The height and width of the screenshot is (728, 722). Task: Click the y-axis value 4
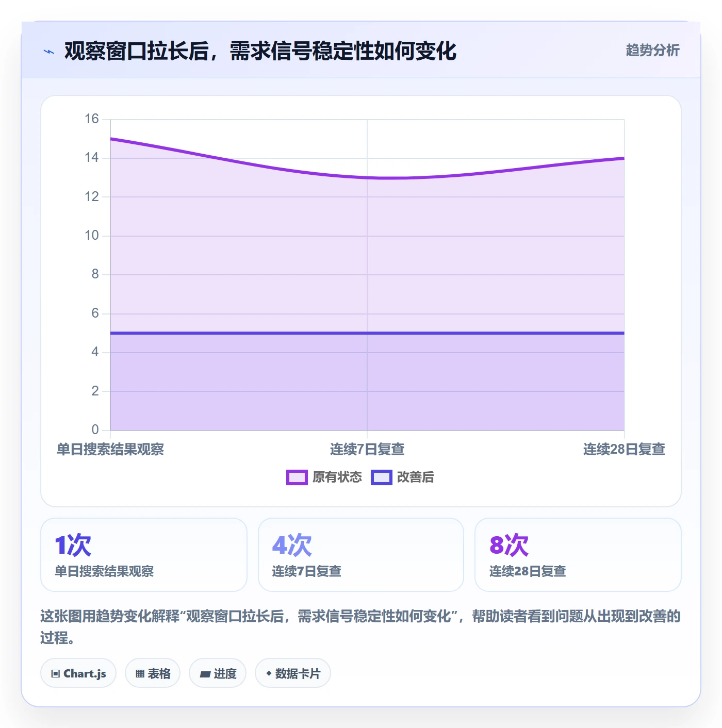coord(95,352)
